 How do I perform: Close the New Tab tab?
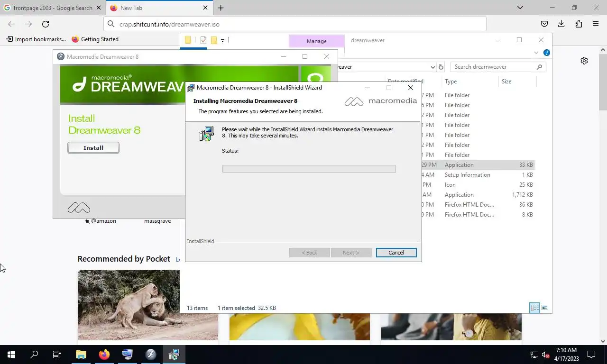[205, 8]
